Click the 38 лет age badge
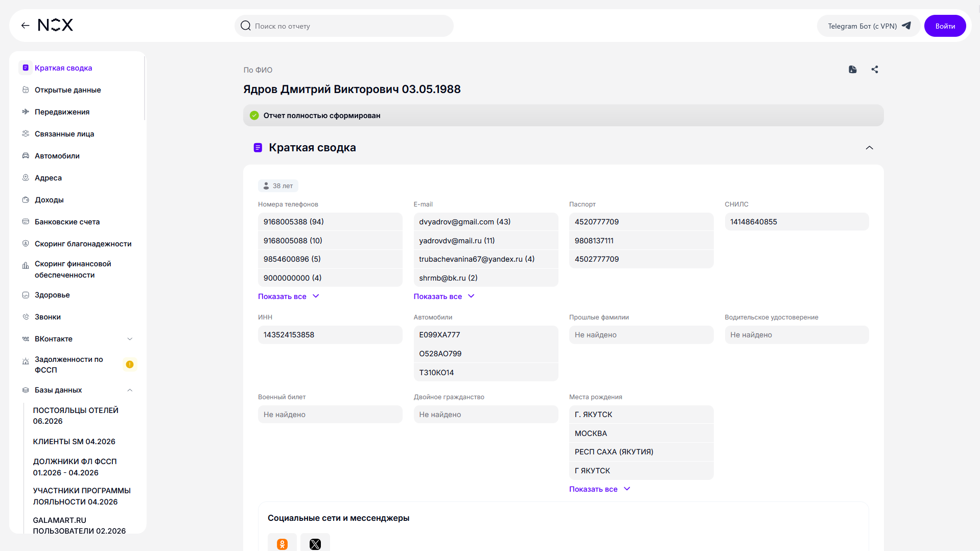Image resolution: width=980 pixels, height=551 pixels. tap(278, 186)
